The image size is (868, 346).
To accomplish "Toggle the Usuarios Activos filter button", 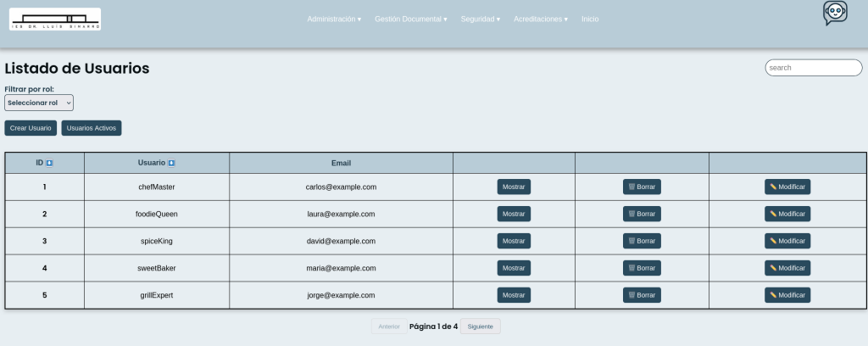I will click(92, 128).
